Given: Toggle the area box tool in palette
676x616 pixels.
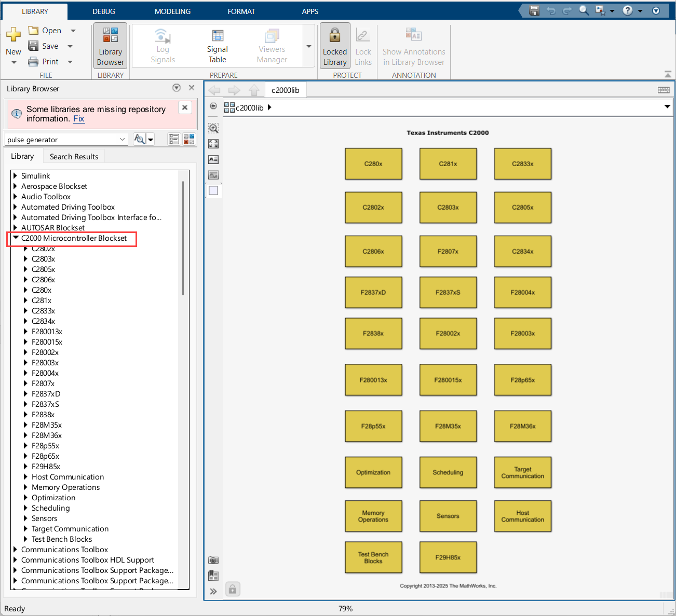Looking at the screenshot, I should pyautogui.click(x=213, y=190).
